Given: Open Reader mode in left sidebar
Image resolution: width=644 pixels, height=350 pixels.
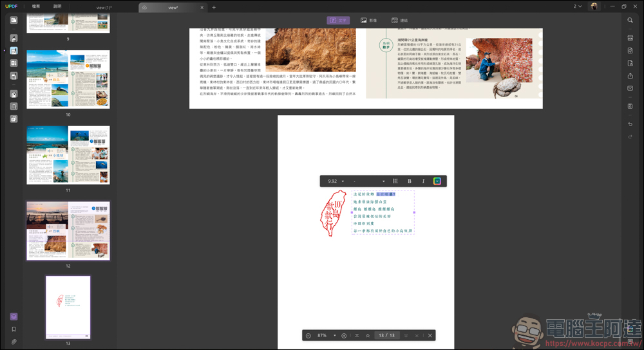Looking at the screenshot, I should coord(14,20).
